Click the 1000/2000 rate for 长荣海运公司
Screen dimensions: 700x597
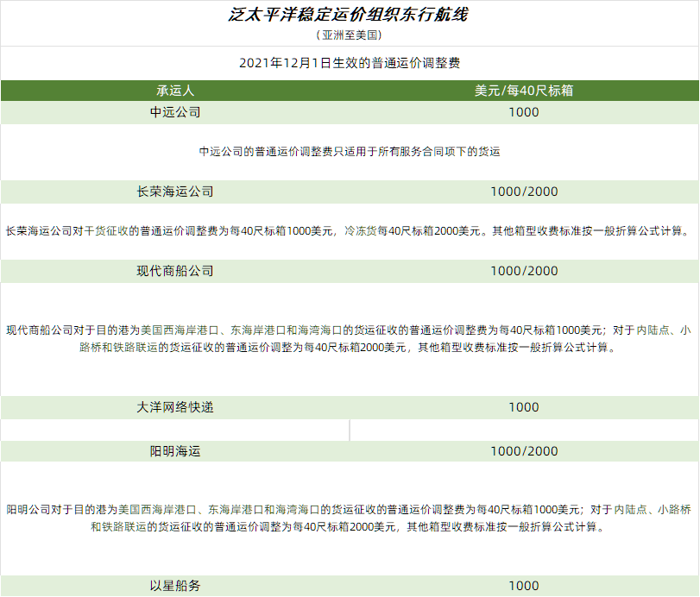pyautogui.click(x=524, y=192)
